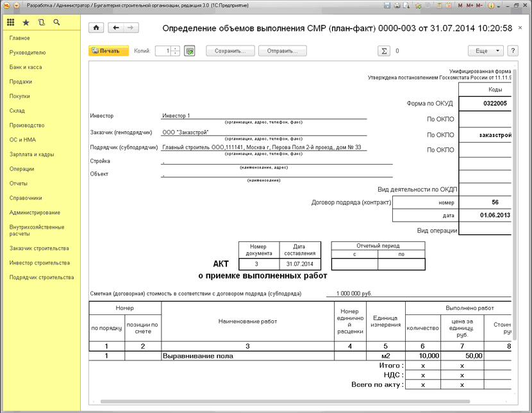Go to the home page icon
This screenshot has height=413, width=532.
[96, 28]
